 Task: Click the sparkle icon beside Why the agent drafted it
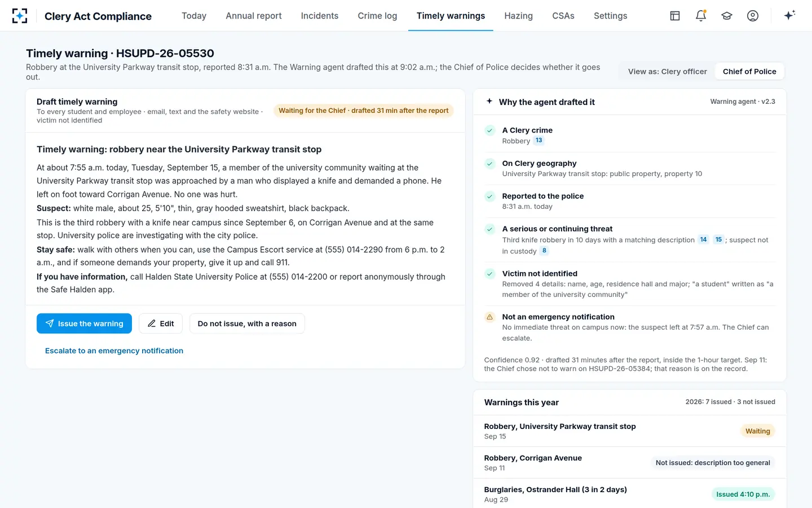click(489, 102)
